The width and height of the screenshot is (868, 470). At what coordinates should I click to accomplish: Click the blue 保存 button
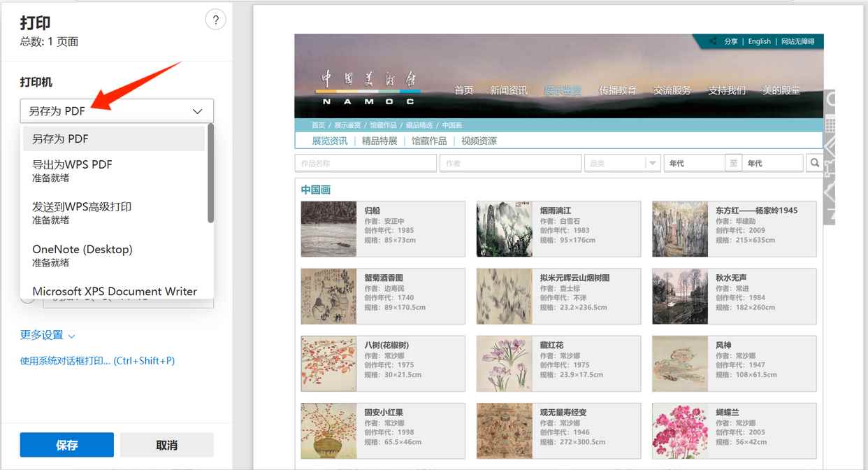point(66,445)
